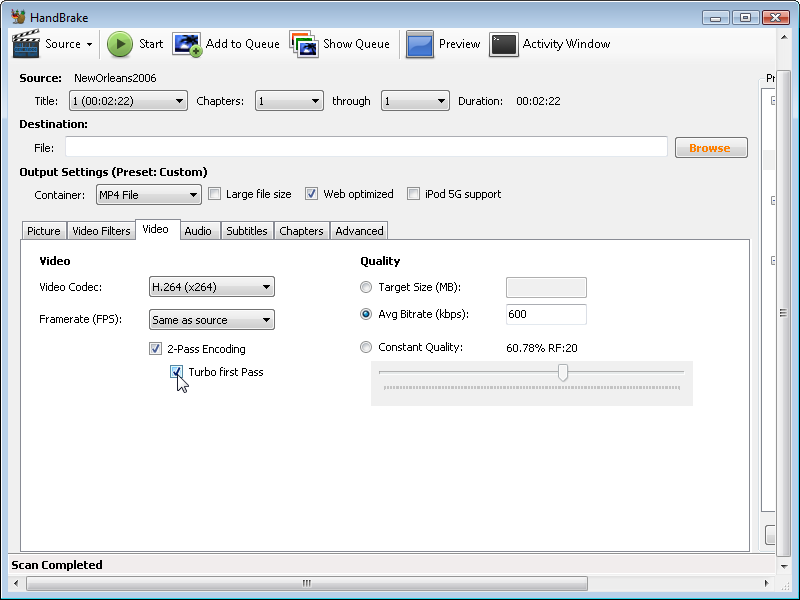Select the Constant Quality radio button
Image resolution: width=800 pixels, height=600 pixels.
tap(366, 347)
